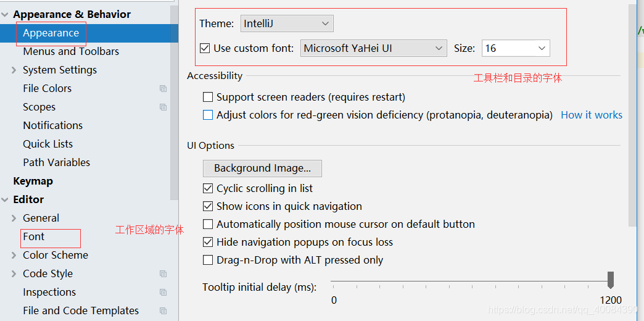Enable Drag-n-Drop with ALT pressed only
This screenshot has height=321, width=644.
click(x=208, y=260)
